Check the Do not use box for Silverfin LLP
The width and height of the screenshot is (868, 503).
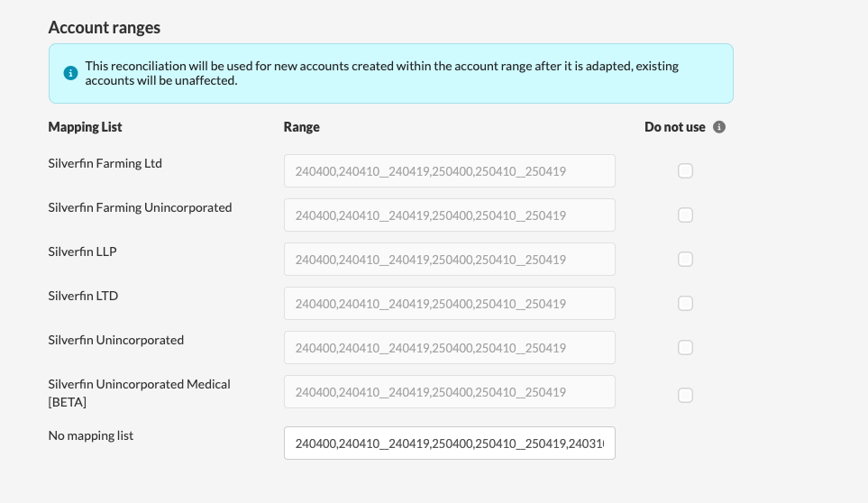685,259
